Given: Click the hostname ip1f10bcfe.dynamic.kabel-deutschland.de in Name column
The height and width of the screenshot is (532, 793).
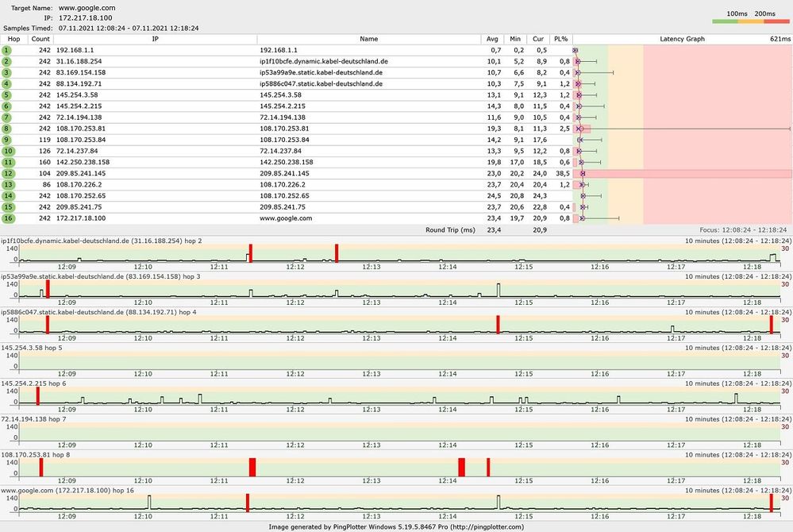Looking at the screenshot, I should coord(324,61).
